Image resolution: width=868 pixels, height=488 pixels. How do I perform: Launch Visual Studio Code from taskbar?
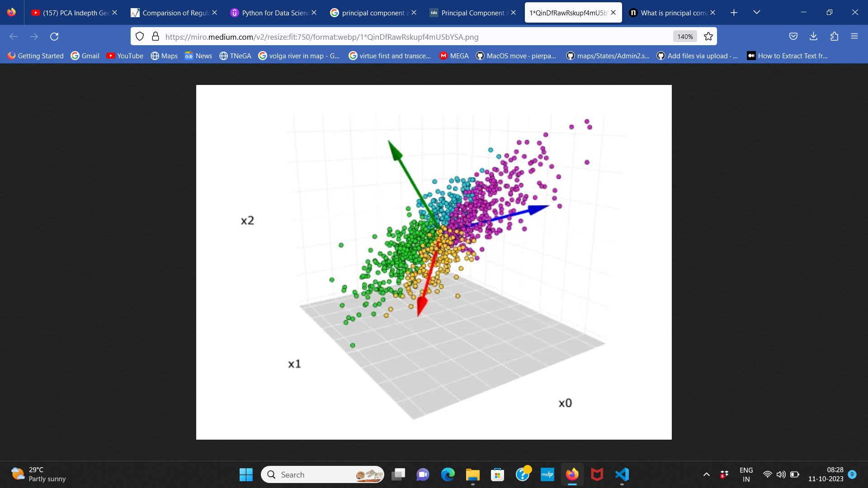pos(622,474)
